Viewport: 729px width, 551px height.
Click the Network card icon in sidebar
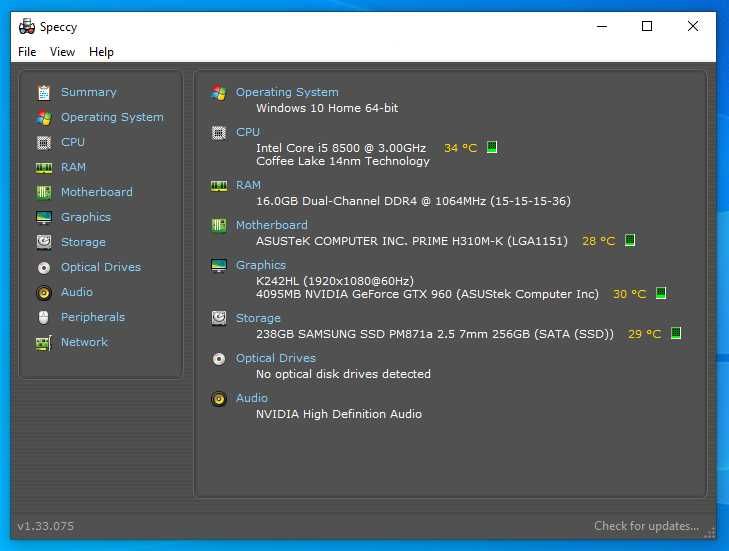click(44, 343)
